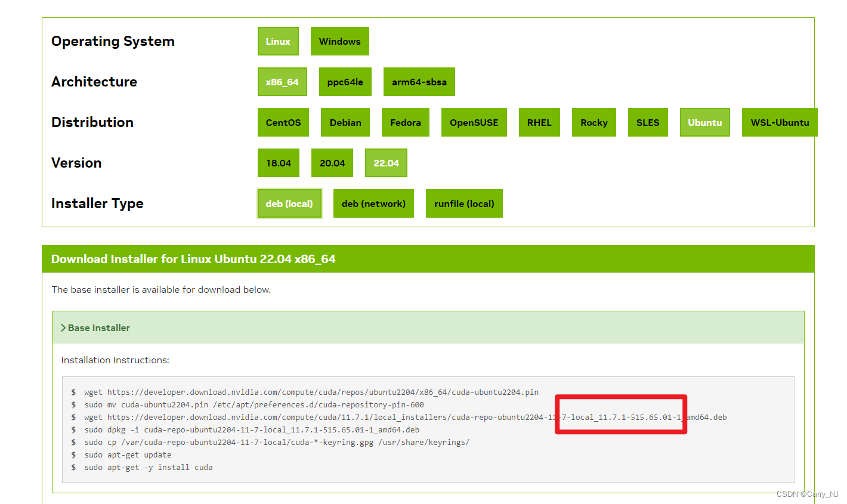This screenshot has height=504, width=847.
Task: Select the Linux operating system button
Action: coord(278,41)
